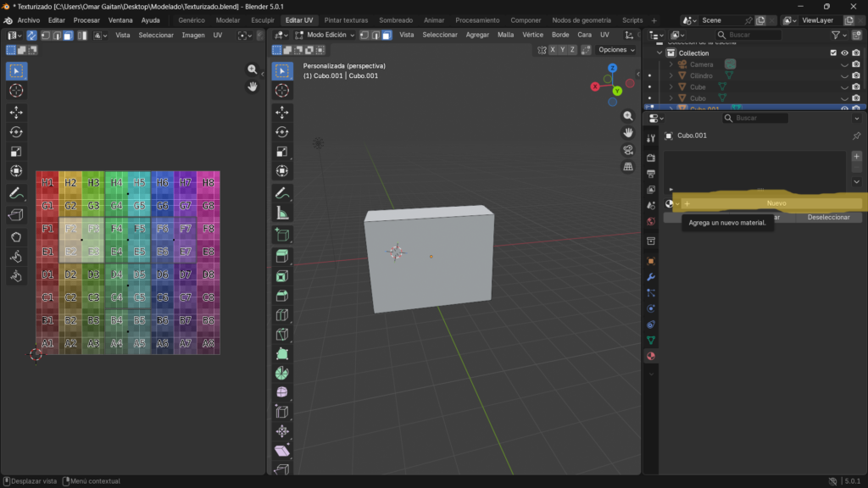
Task: Toggle X axis mirror in viewport header
Action: 553,50
